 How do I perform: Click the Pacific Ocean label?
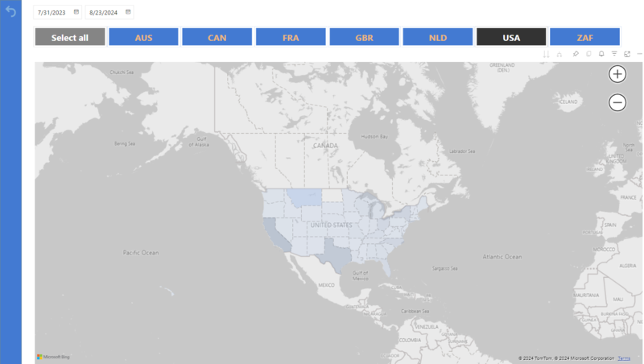coord(141,253)
